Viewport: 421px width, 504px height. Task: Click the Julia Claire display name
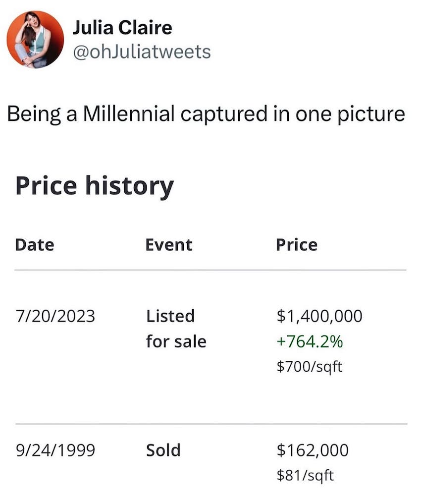122,28
